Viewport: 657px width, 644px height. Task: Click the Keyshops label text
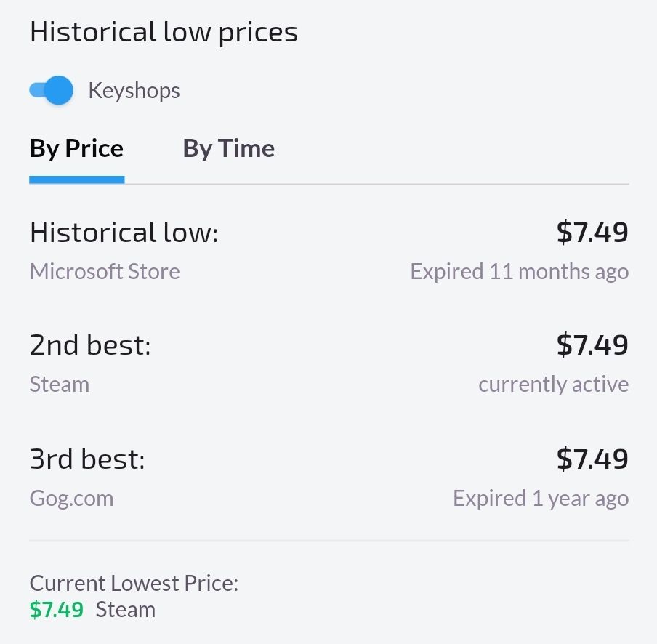point(134,91)
